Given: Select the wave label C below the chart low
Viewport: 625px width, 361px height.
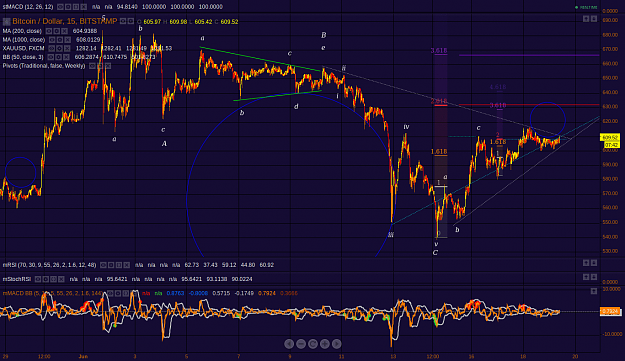Looking at the screenshot, I should [435, 253].
